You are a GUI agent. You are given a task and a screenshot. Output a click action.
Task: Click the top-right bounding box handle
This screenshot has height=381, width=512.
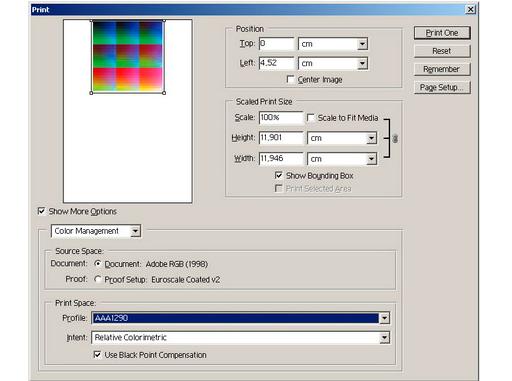point(164,21)
